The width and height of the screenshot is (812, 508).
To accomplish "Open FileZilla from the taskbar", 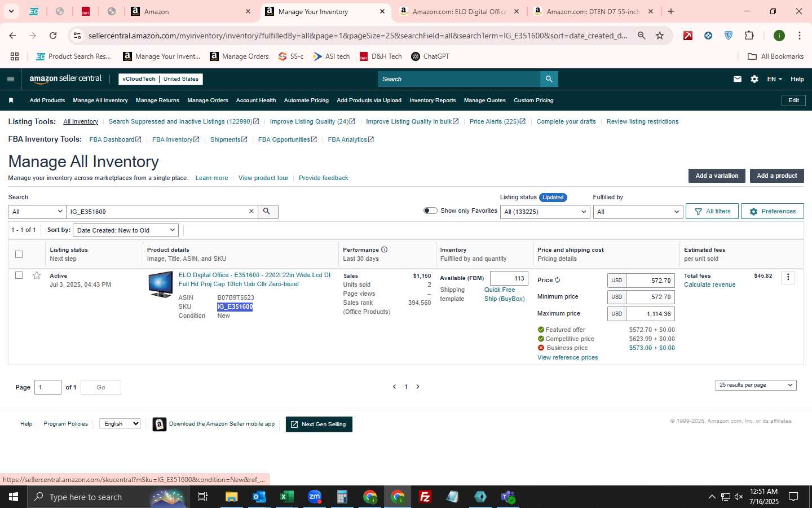I will click(425, 497).
